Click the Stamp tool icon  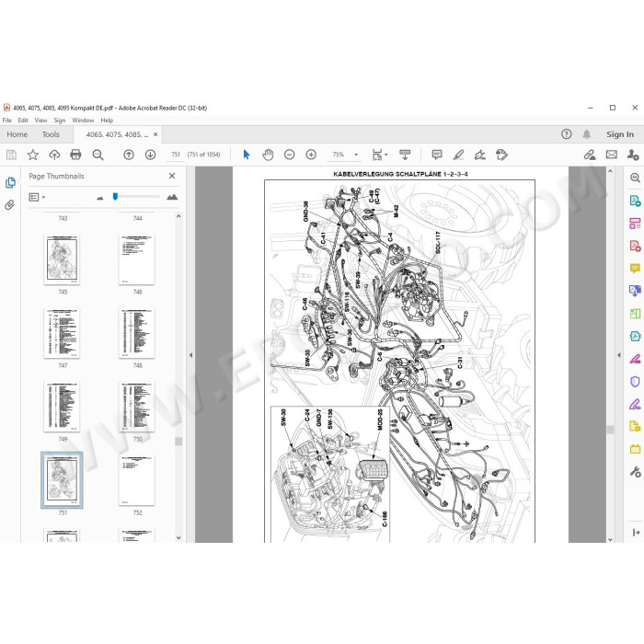click(x=501, y=155)
